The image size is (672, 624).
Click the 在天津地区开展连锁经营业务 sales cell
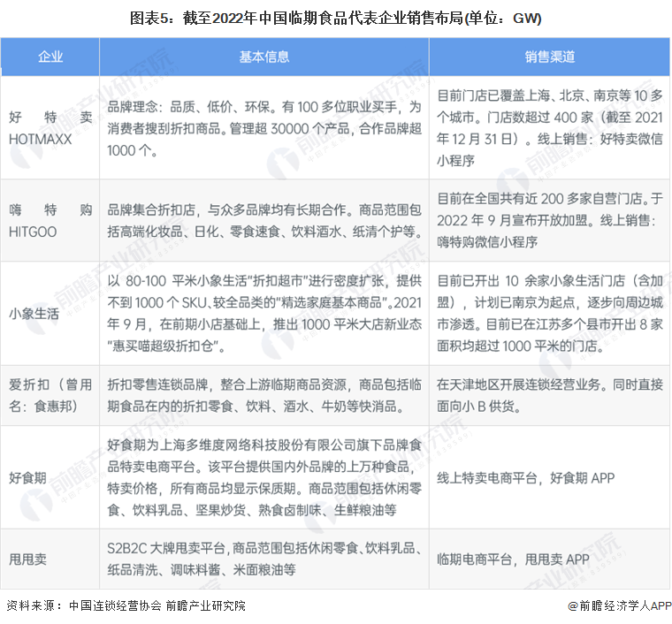click(549, 395)
